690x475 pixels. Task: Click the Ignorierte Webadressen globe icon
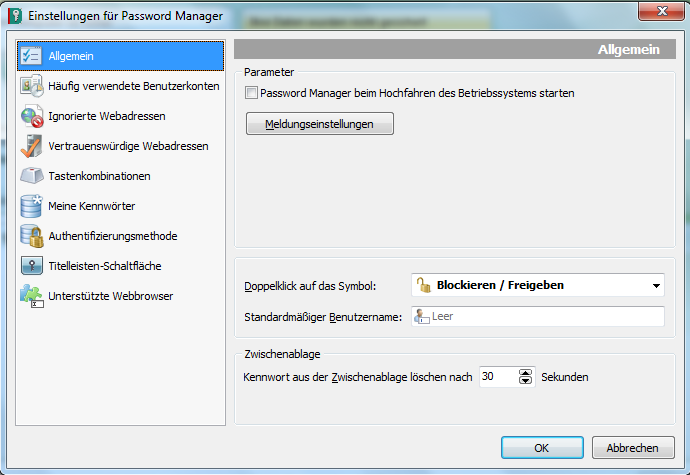coord(31,116)
